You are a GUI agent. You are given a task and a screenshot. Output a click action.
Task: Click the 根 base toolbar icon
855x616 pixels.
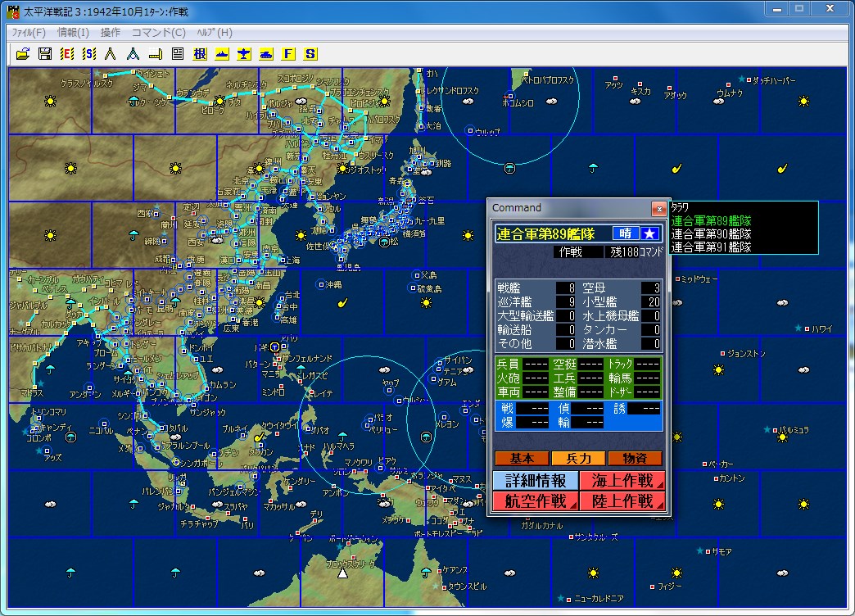click(x=200, y=53)
